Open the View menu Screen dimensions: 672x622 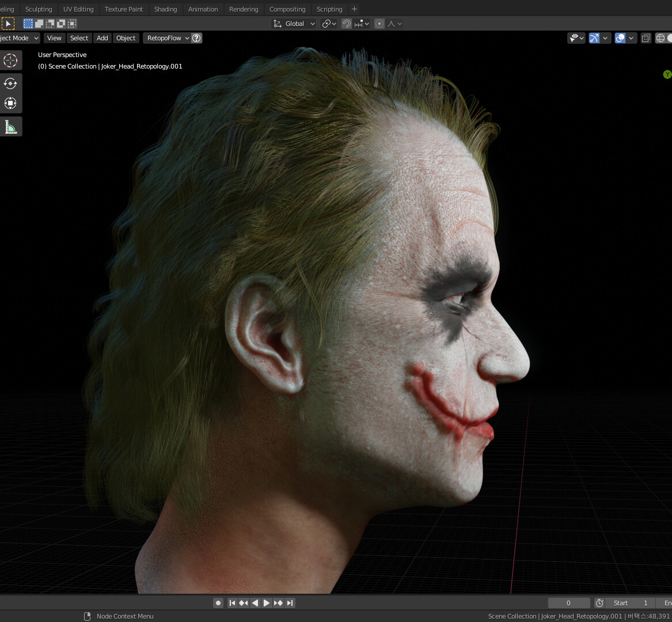[x=54, y=38]
